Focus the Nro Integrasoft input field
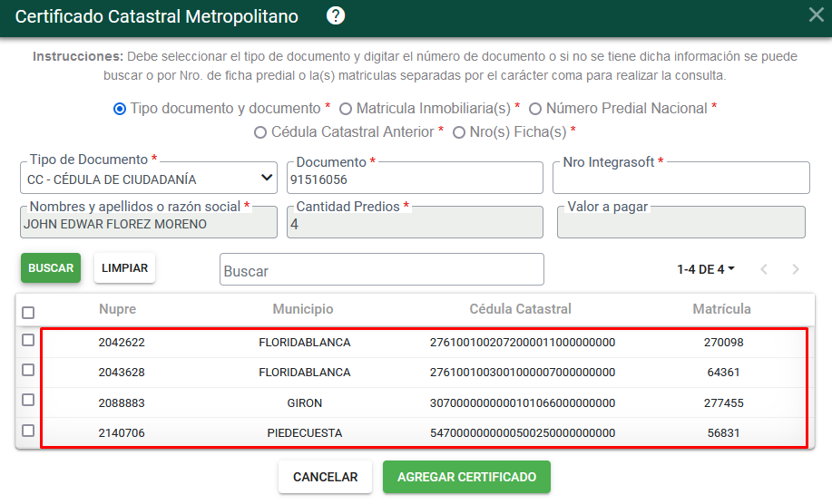This screenshot has height=504, width=832. coord(681,179)
